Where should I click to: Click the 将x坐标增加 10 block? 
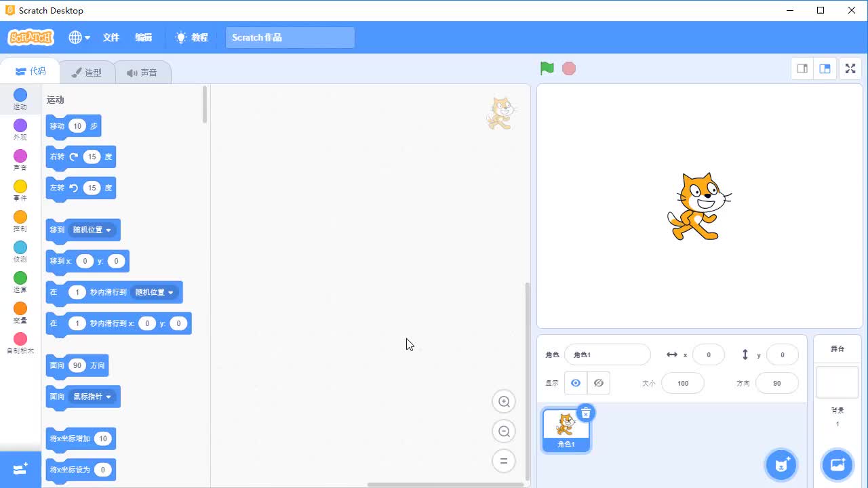click(81, 439)
